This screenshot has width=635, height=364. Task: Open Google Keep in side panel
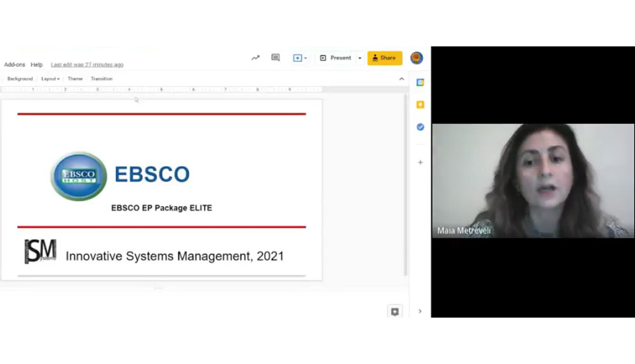point(420,105)
